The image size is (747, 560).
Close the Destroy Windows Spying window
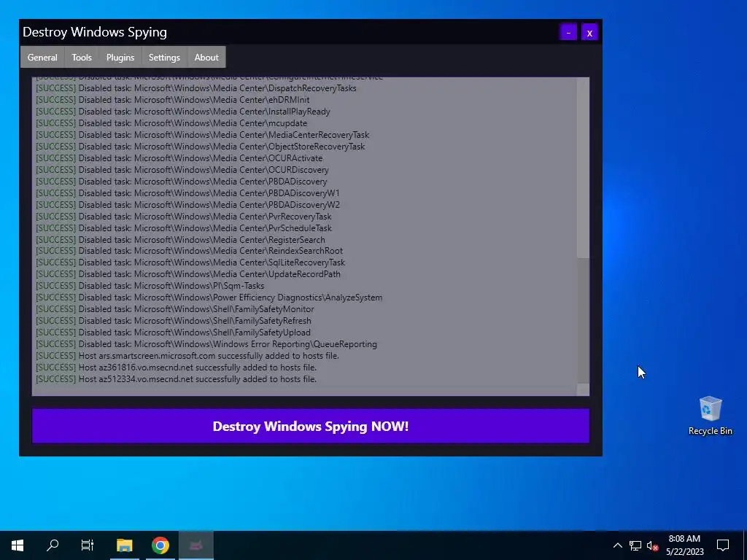[x=589, y=32]
